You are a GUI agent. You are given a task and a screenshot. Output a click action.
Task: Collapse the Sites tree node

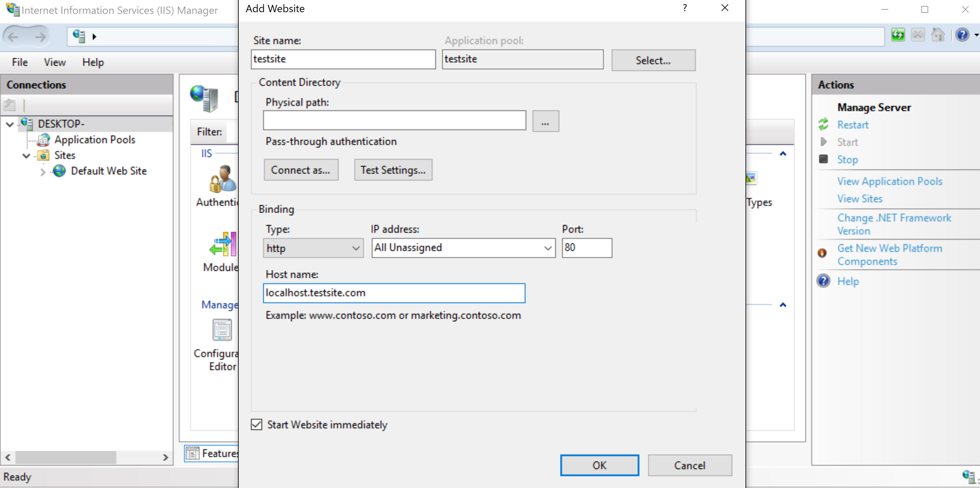tap(26, 156)
